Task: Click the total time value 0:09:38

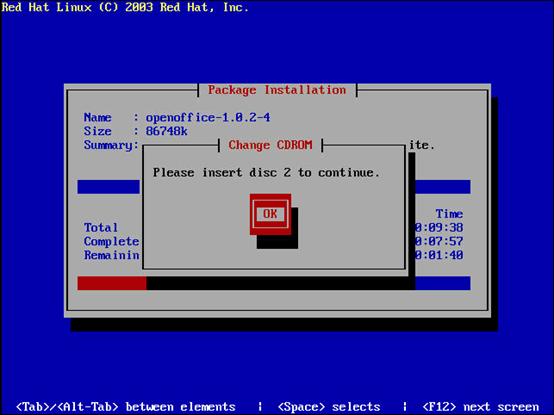Action: 439,228
